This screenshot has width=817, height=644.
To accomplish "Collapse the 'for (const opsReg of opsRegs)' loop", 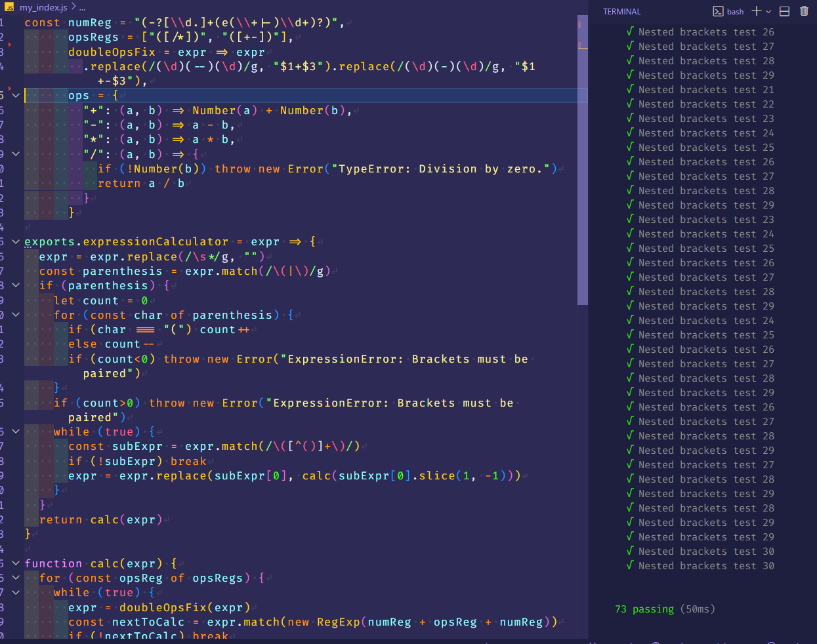I will point(16,578).
